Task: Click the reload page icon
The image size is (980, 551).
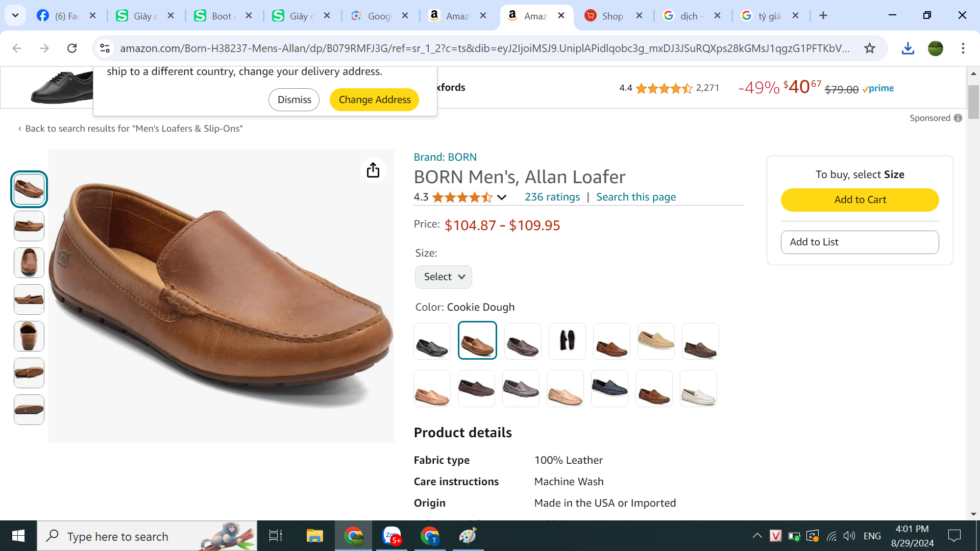Action: (x=72, y=48)
